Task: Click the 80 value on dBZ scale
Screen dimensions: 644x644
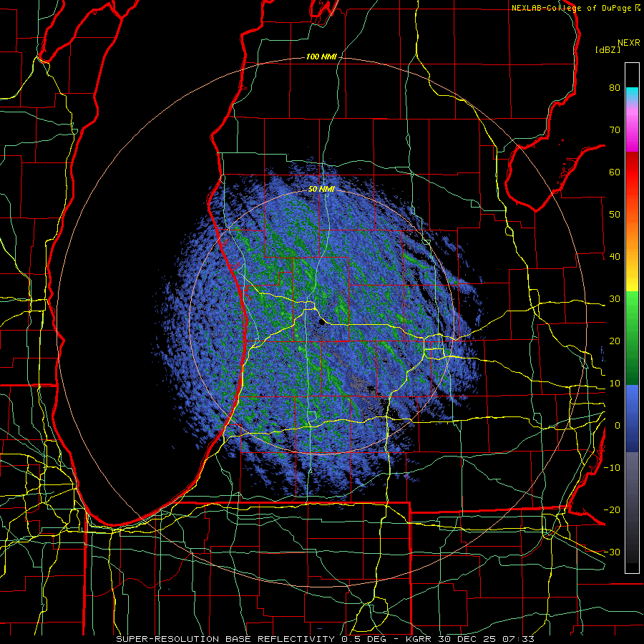Action: click(615, 87)
